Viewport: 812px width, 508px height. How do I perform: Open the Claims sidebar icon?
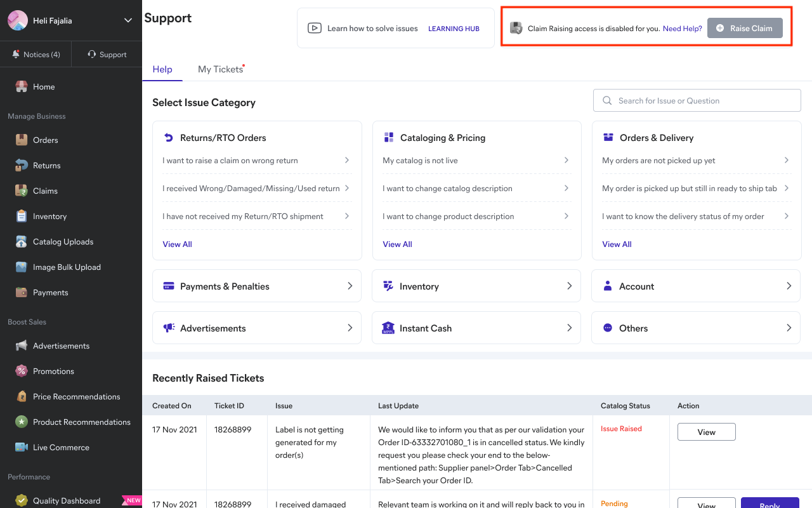click(x=22, y=191)
